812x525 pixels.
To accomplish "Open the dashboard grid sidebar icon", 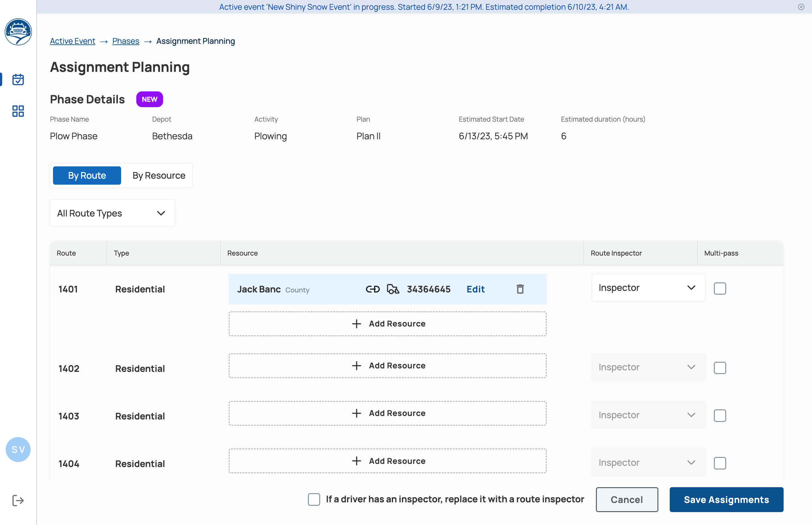I will pyautogui.click(x=18, y=111).
